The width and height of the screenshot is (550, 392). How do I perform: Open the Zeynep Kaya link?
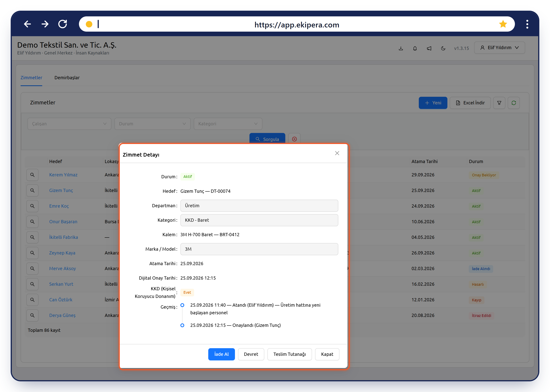coord(62,253)
